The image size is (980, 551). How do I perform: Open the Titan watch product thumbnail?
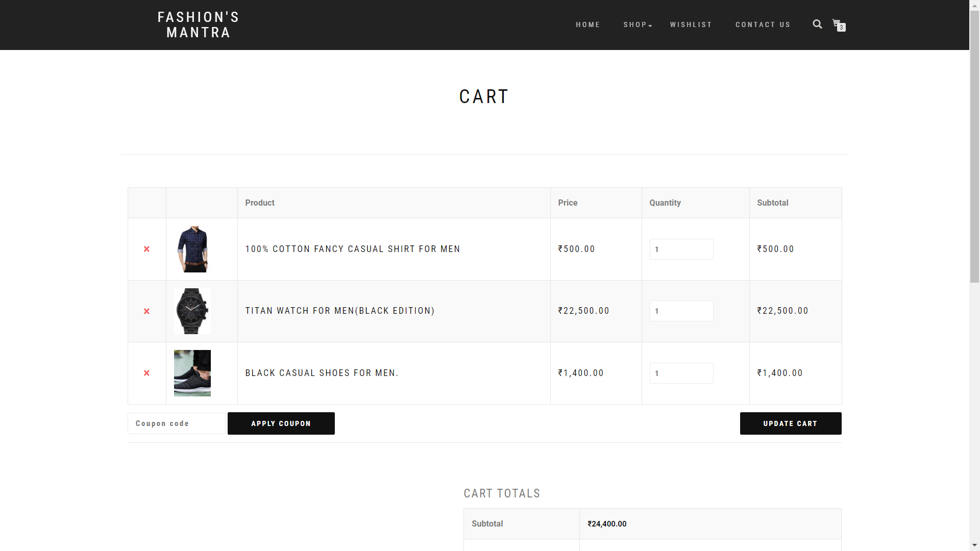[192, 311]
